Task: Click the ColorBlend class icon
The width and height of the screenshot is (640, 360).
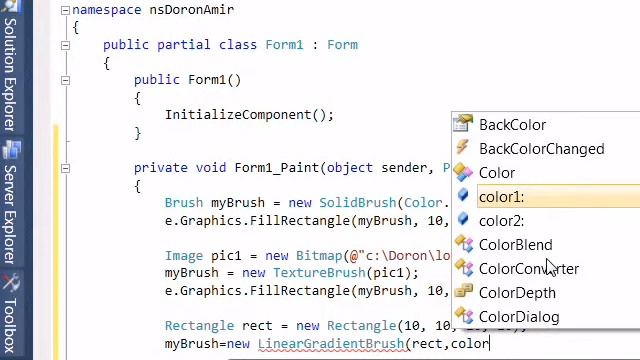Action: pos(464,244)
